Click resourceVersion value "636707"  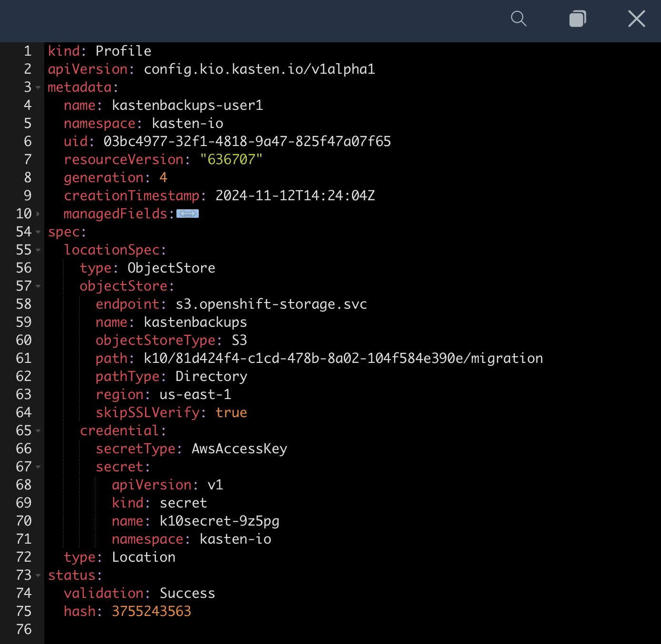231,159
